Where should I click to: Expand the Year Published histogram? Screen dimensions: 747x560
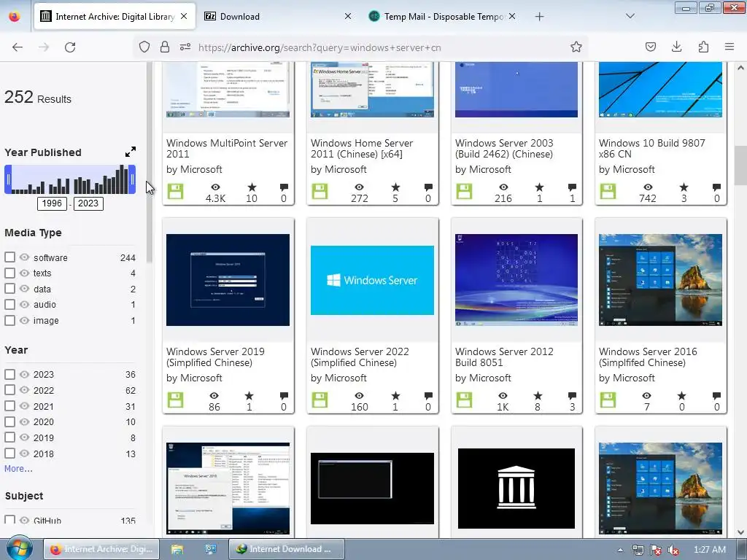coord(131,152)
